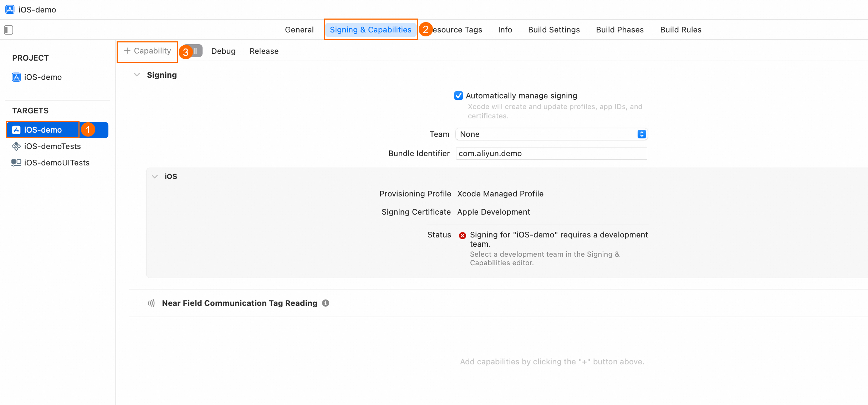Open the Team dropdown
This screenshot has height=405, width=868.
tap(551, 134)
